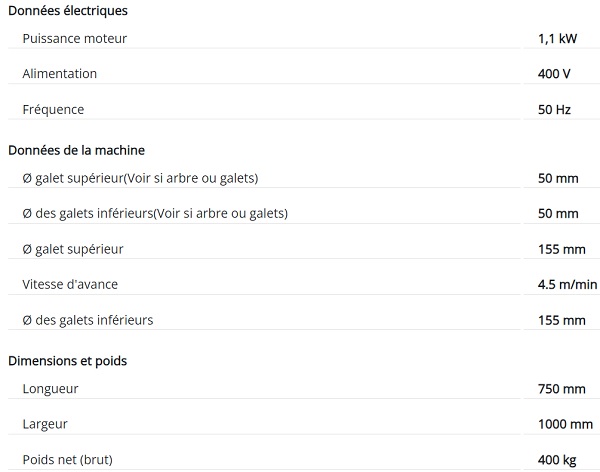This screenshot has height=472, width=600.
Task: Click the 400 kg weight value
Action: click(x=558, y=459)
